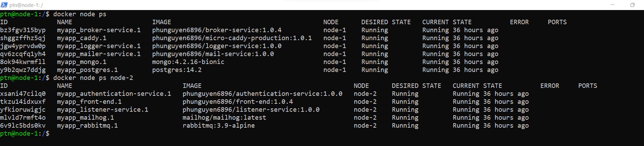Click myapp_broker-service.1 name entry

click(99, 30)
